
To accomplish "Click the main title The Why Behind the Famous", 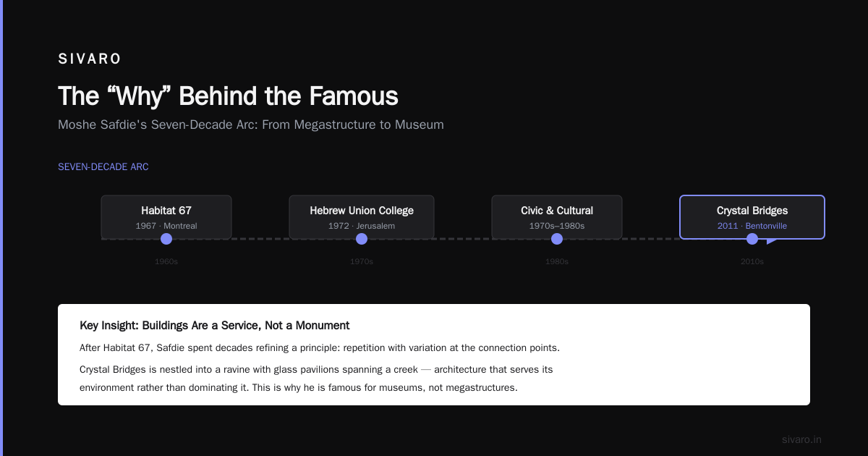I will [228, 97].
